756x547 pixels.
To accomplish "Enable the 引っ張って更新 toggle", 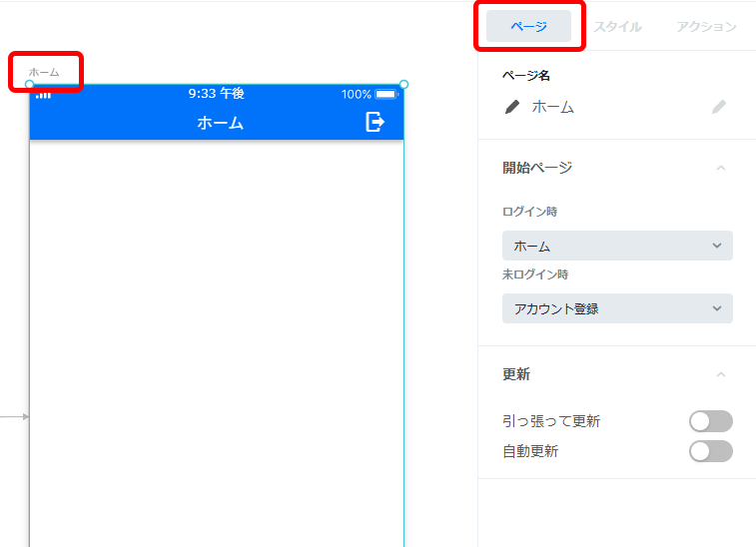I will click(711, 421).
